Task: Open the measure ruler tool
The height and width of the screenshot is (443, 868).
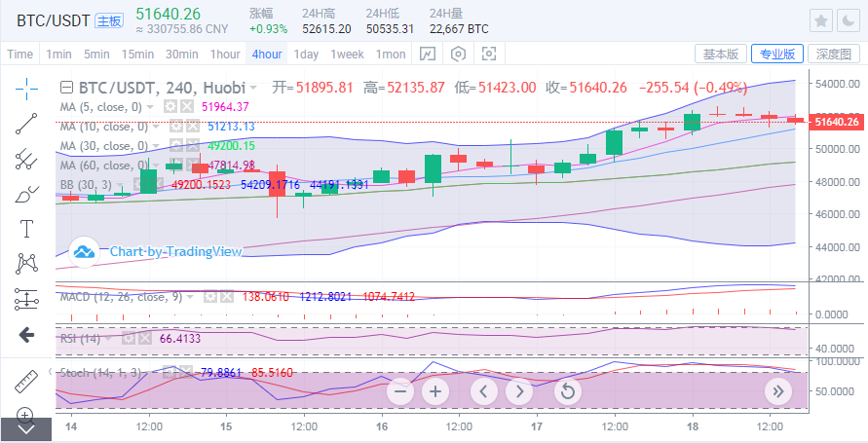Action: (x=27, y=383)
